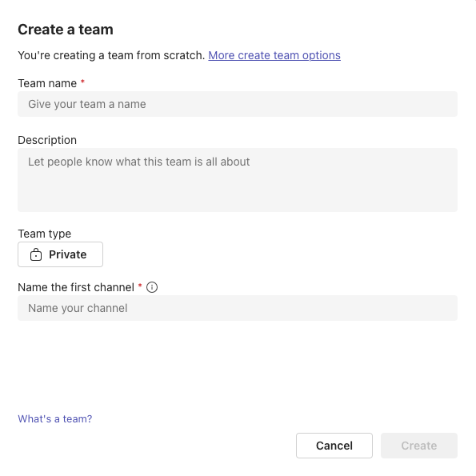476x476 pixels.
Task: Select the 'Name your channel' input field
Action: click(238, 308)
